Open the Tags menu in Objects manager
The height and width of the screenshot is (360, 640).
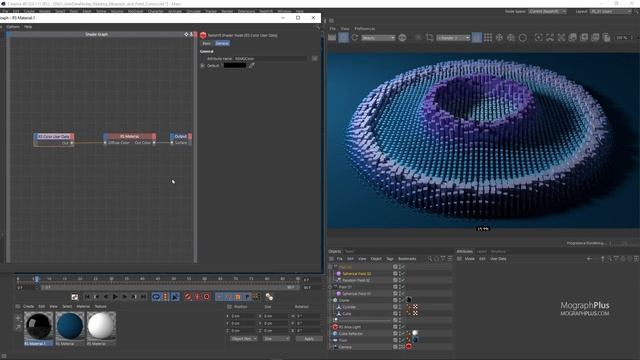[x=390, y=259]
